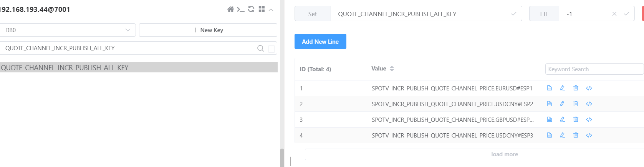Open the DB0 database dropdown
The image size is (644, 167).
68,30
